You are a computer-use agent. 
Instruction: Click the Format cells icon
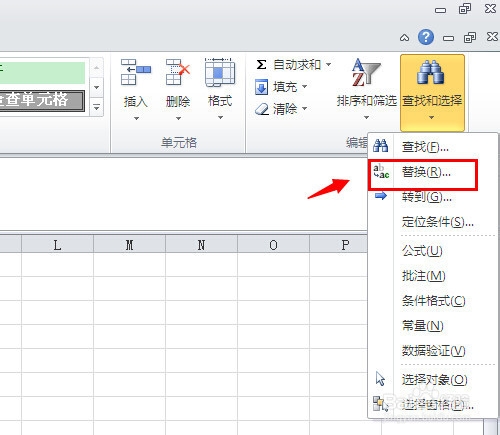220,72
